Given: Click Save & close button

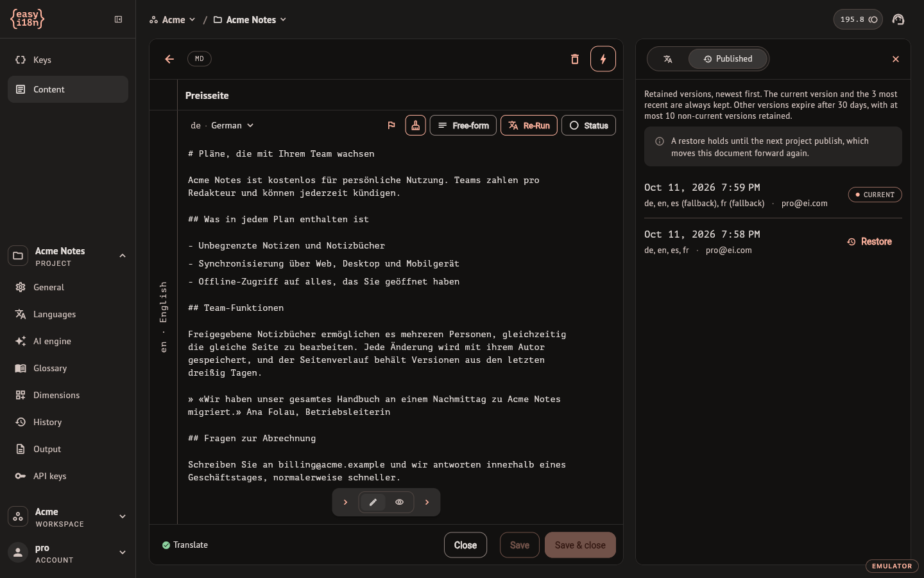Looking at the screenshot, I should 580,545.
